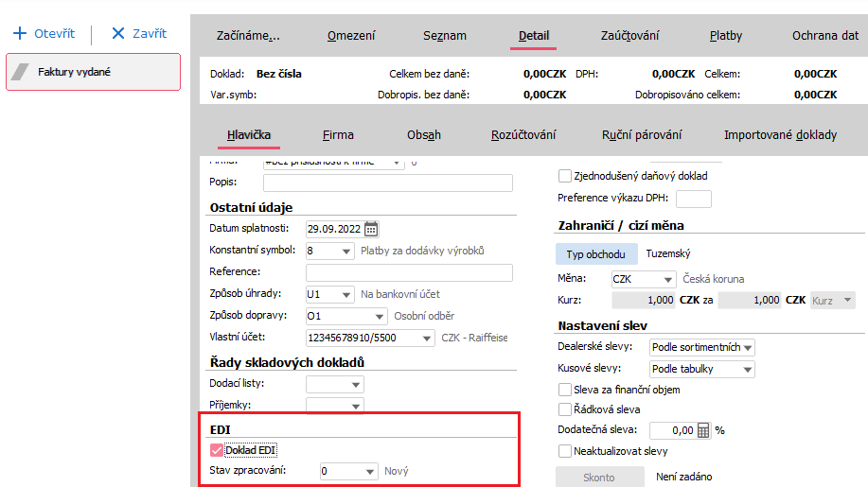Tick the Sleva za finanční objem checkbox
The image size is (868, 487).
[565, 390]
